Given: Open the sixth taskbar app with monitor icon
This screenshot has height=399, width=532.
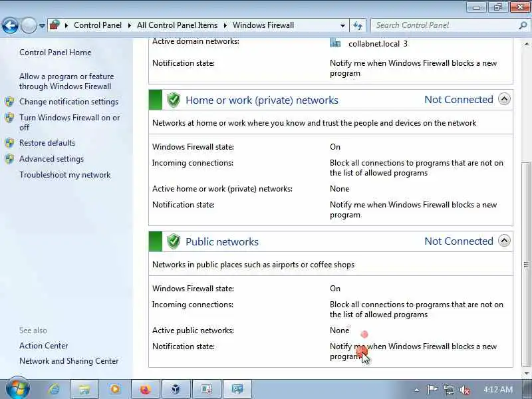Looking at the screenshot, I should 207,389.
